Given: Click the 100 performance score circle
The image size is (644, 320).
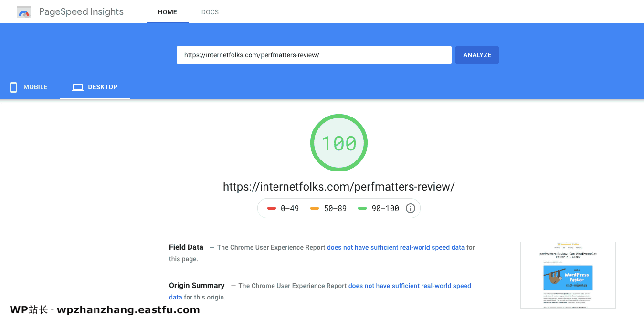Looking at the screenshot, I should point(339,143).
